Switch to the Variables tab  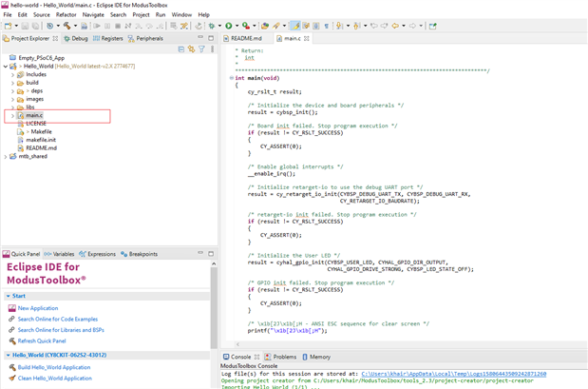[x=59, y=254]
